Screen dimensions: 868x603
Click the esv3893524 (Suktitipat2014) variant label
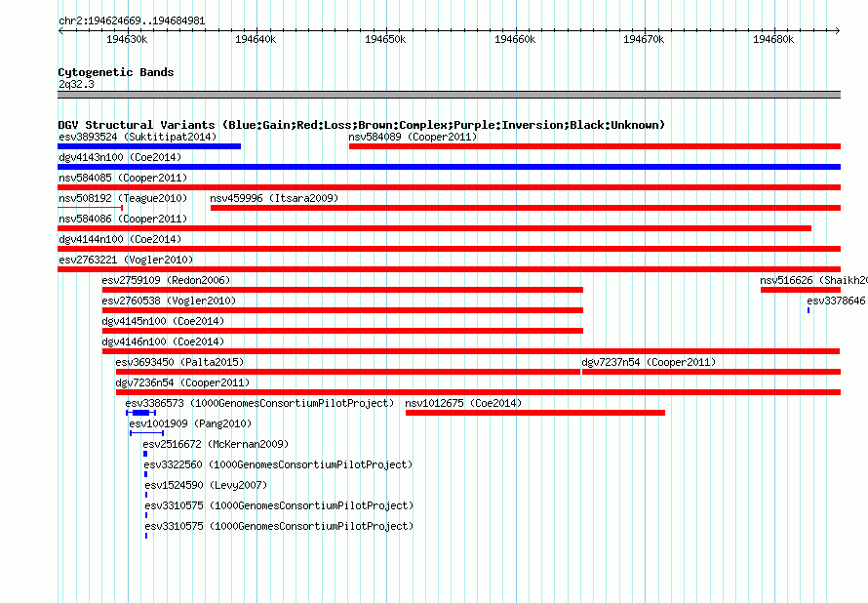pos(138,137)
